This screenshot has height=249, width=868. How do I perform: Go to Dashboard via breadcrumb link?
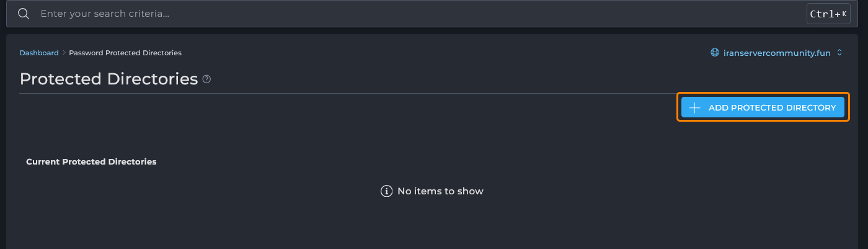38,53
